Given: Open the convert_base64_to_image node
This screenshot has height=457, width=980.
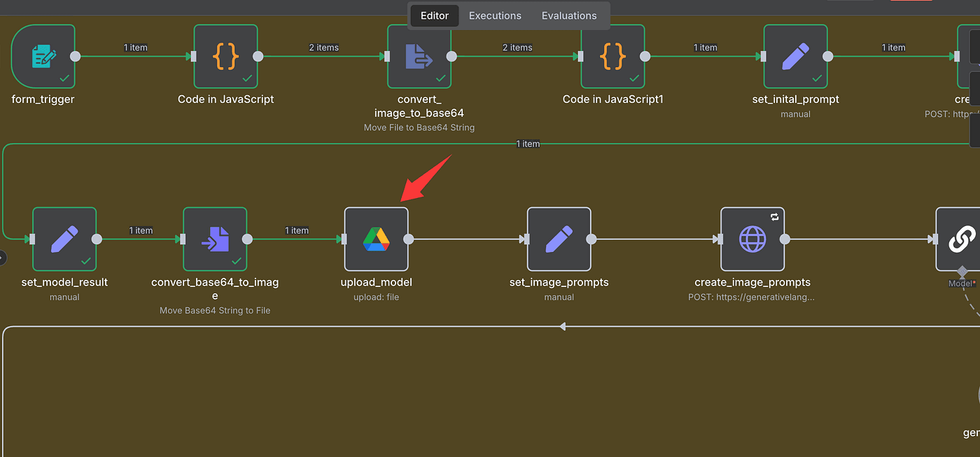Looking at the screenshot, I should (215, 239).
